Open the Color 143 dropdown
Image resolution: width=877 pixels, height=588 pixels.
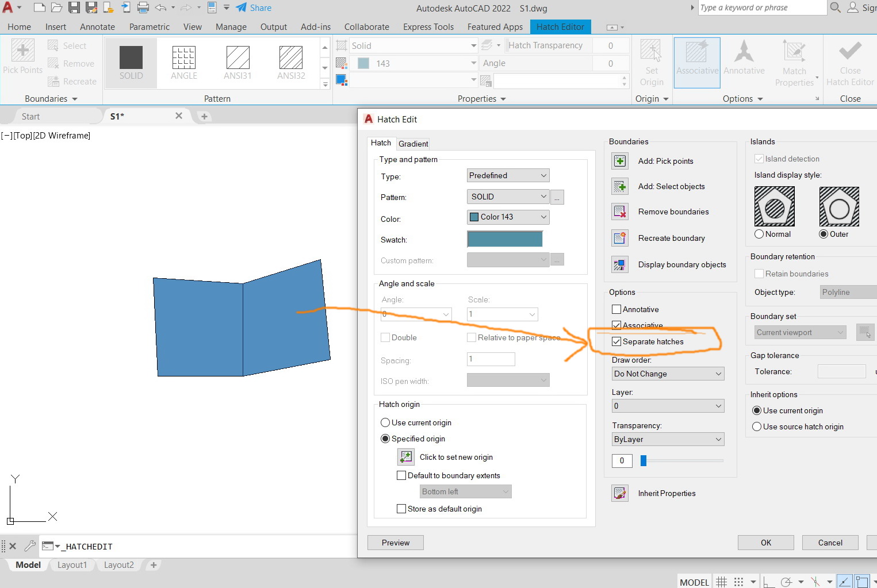[x=508, y=217]
